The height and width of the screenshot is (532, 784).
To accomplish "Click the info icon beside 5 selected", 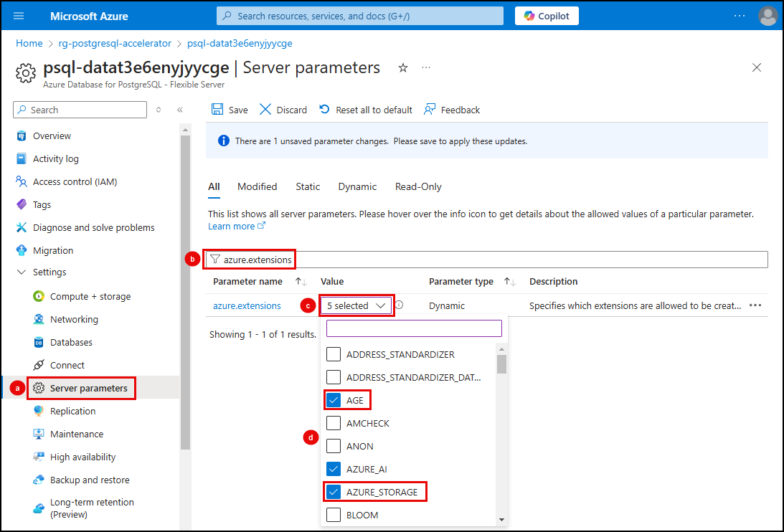I will click(399, 305).
